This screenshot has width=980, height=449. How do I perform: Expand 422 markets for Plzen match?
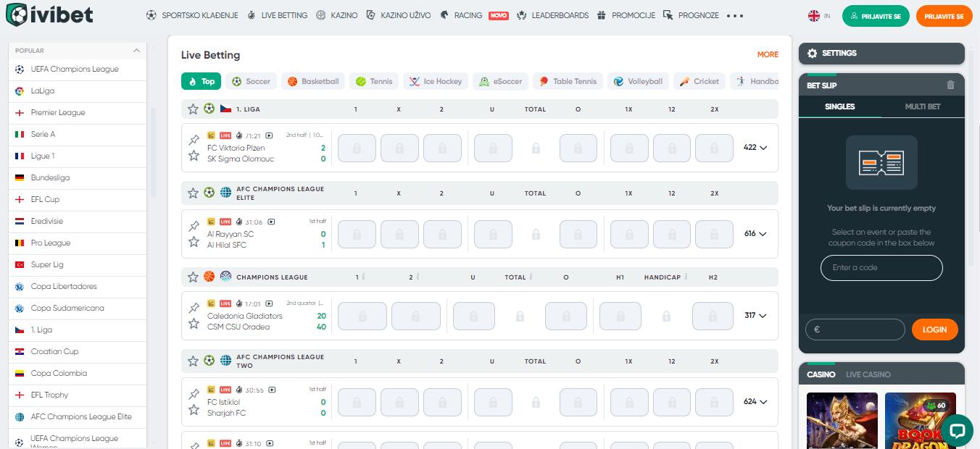point(755,148)
